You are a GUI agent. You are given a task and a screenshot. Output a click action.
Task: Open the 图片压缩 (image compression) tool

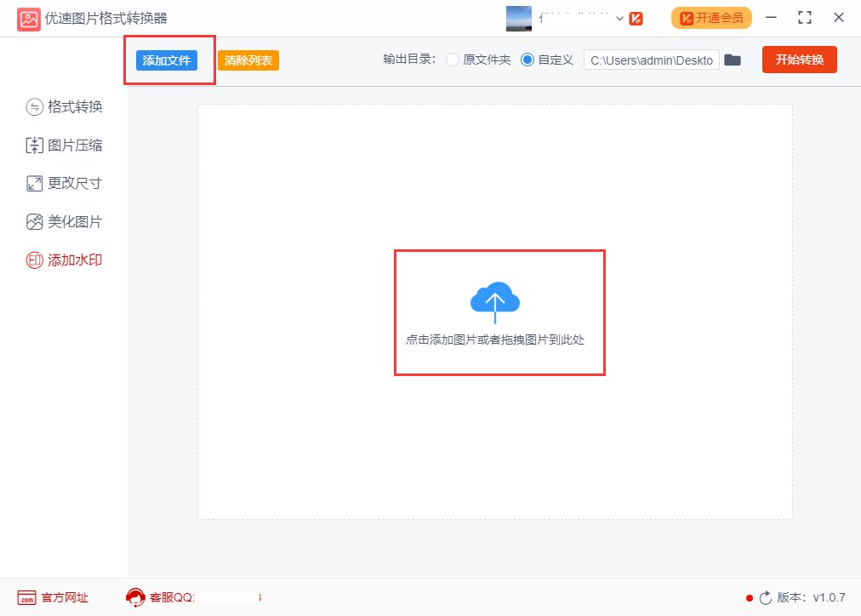point(64,145)
